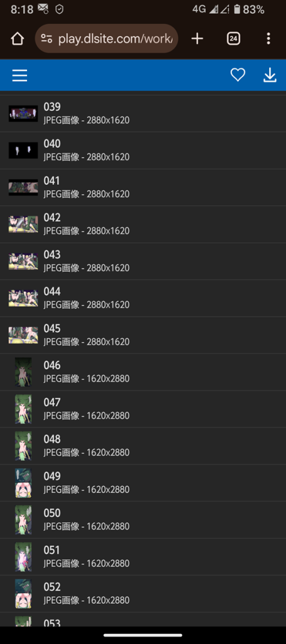
Task: Tap thumbnail for image 049
Action: 23,483
